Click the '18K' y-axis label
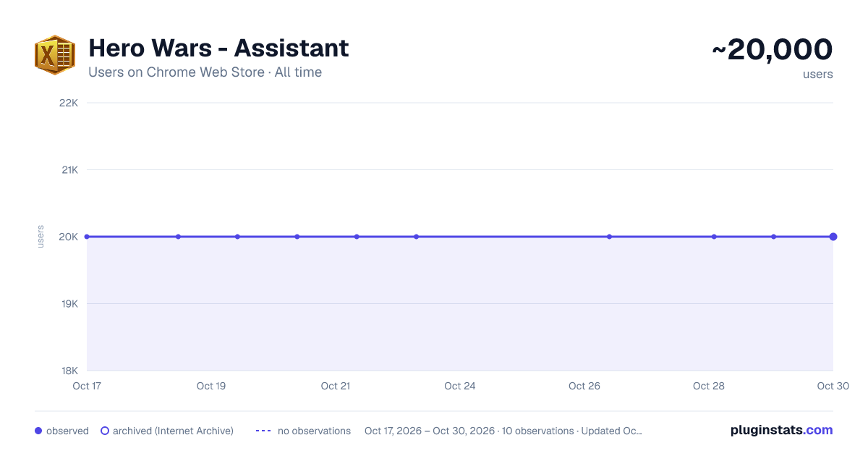Viewport: 868px width, 456px height. 69,371
